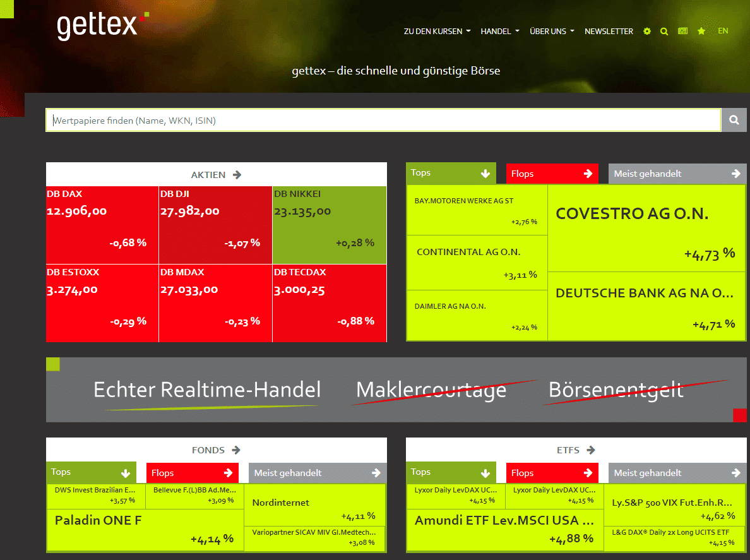Viewport: 750px width, 560px height.
Task: Open the NEWSLETTER menu item
Action: coord(609,31)
